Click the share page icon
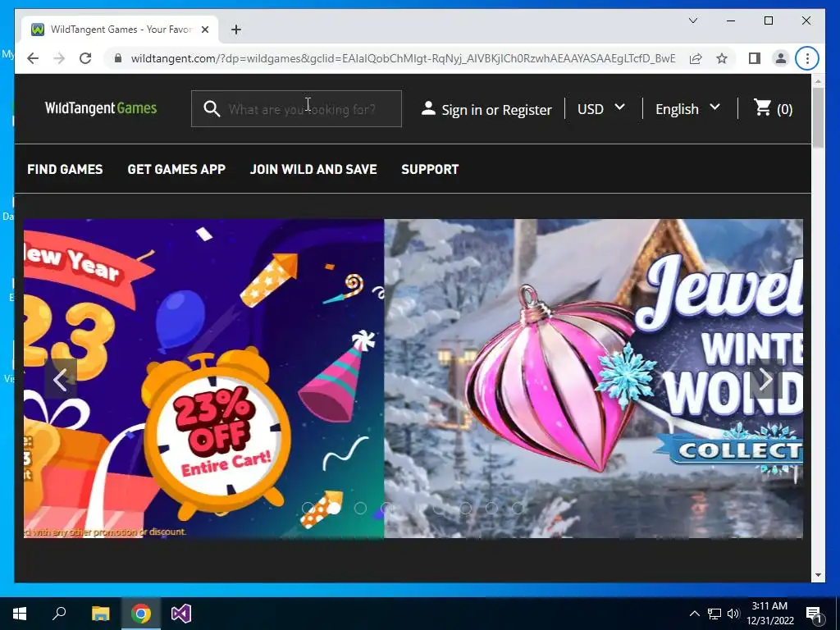 (696, 58)
